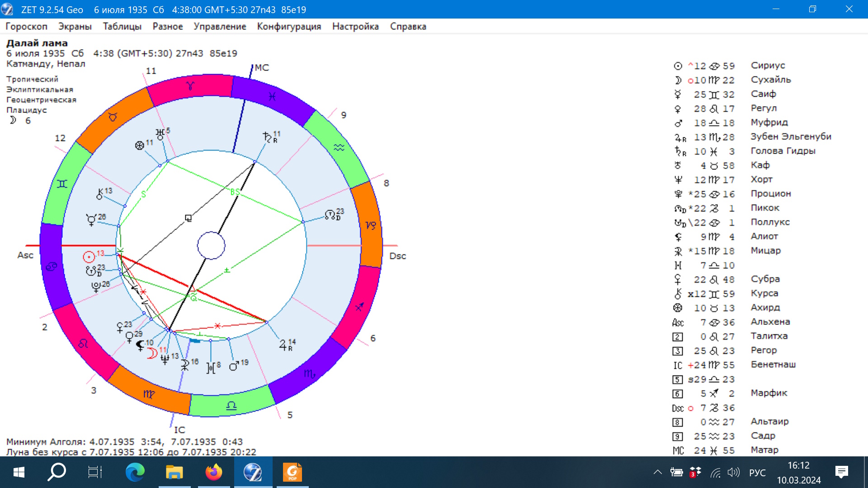868x488 pixels.
Task: Click the Uranus glyph near Taurus
Action: (160, 134)
